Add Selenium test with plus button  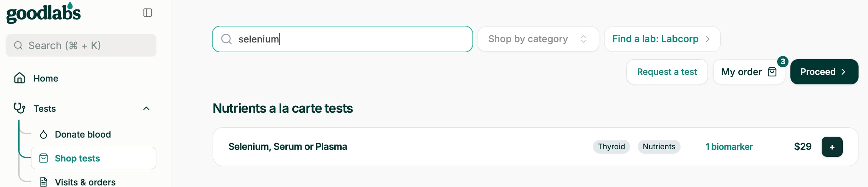[x=832, y=147]
